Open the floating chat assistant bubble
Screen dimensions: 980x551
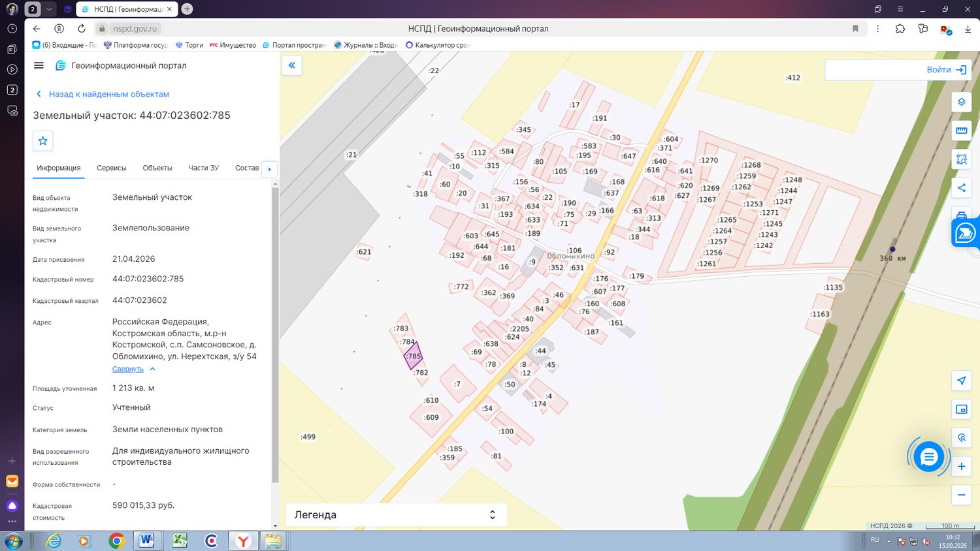(928, 457)
